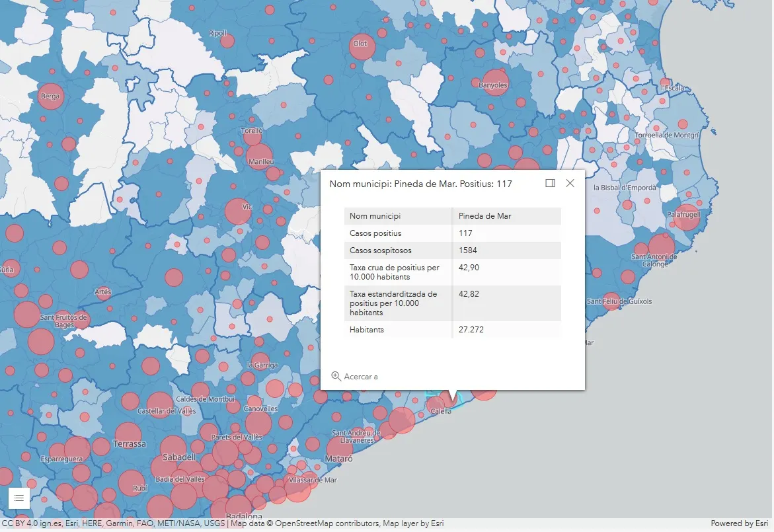Click the Ripoll case marker
This screenshot has height=532, width=774.
coord(227,41)
